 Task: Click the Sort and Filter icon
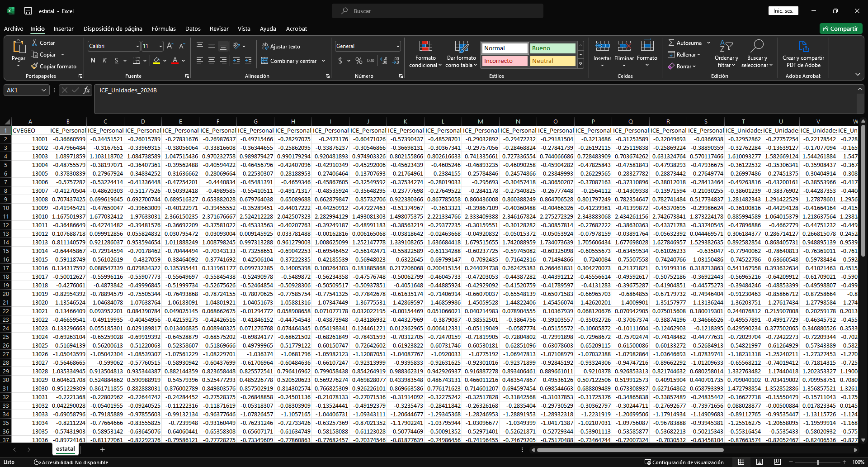click(726, 46)
